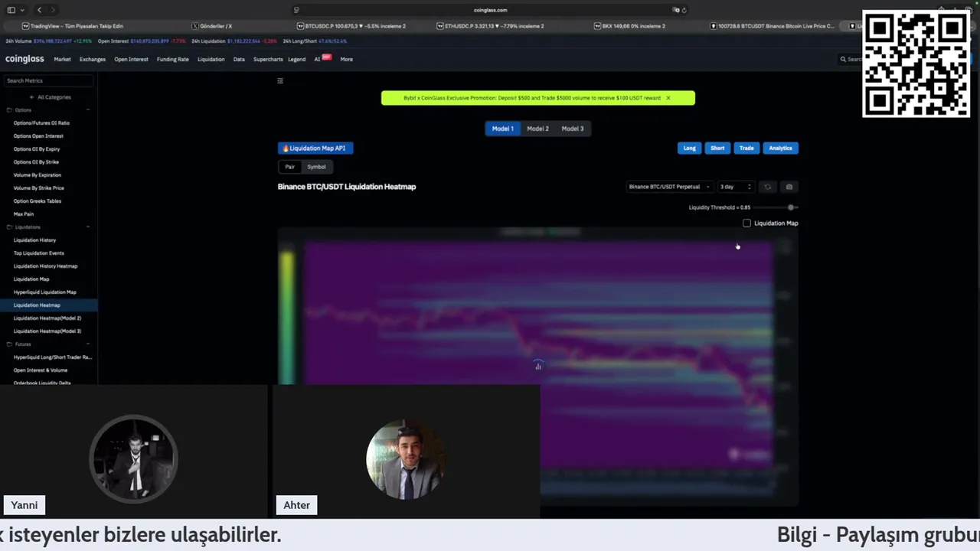Select the Pair tab

(289, 167)
